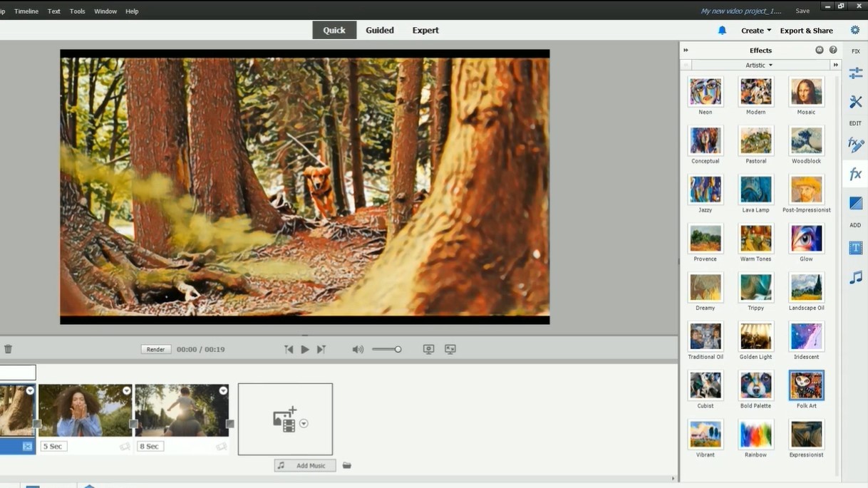Open the Transitions panel icon
868x488 pixels.
[855, 203]
